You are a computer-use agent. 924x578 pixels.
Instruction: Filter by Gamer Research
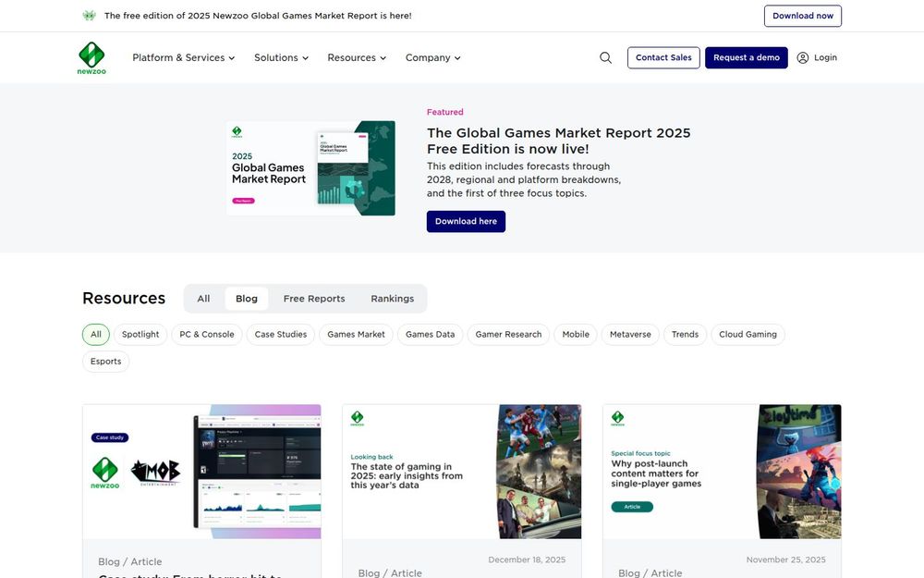click(x=508, y=335)
